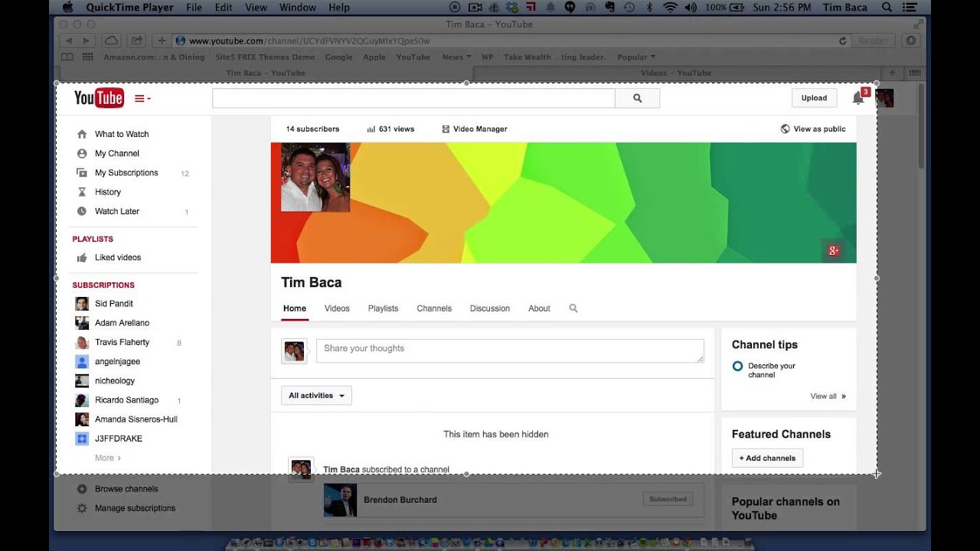Viewport: 980px width, 551px height.
Task: Open Safari reading list icon
Action: coord(67,57)
